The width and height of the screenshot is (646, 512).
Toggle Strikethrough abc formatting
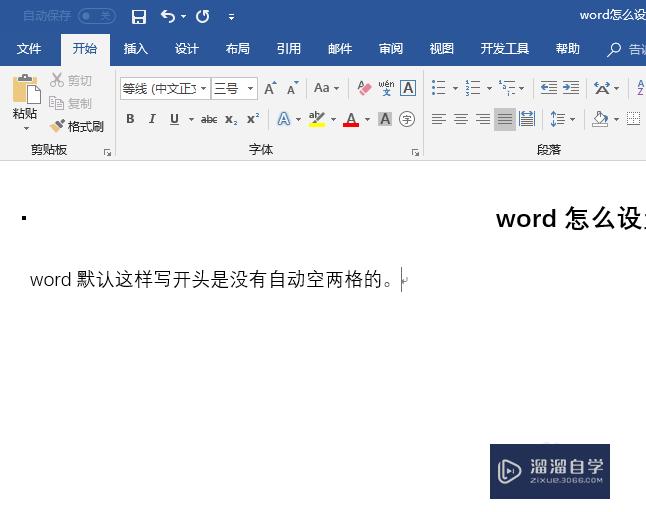209,119
